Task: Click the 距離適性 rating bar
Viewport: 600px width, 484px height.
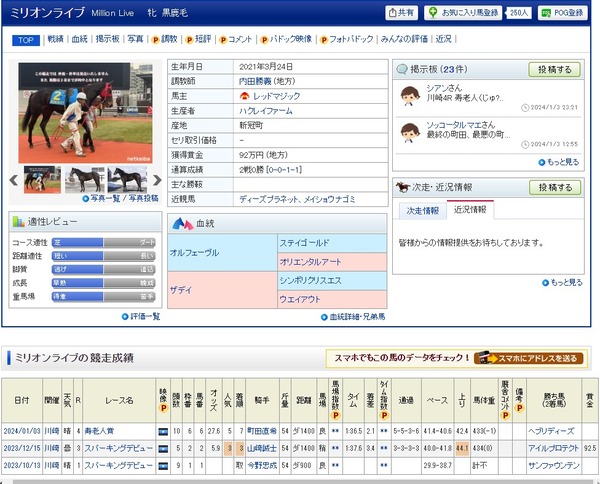Action: (x=103, y=256)
